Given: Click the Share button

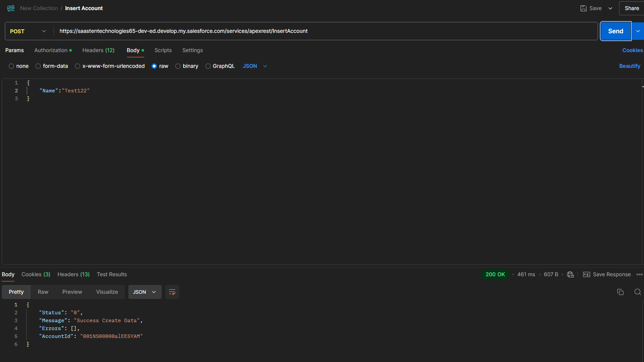Looking at the screenshot, I should coord(632,8).
